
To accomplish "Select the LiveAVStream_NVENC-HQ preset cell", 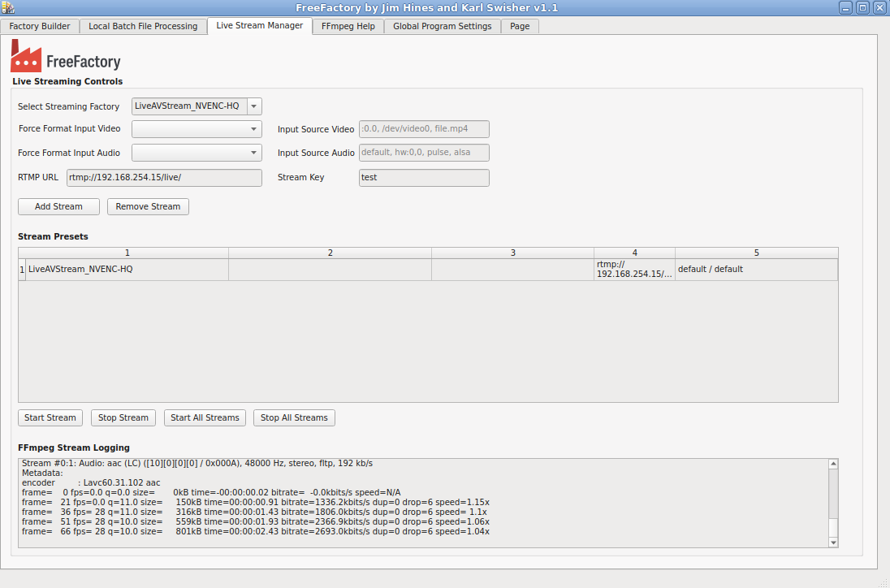I will [x=127, y=270].
